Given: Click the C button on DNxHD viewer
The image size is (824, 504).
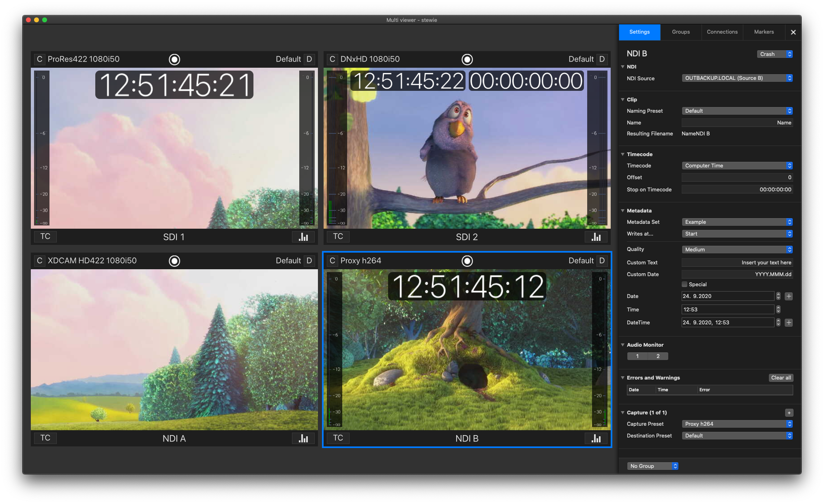Looking at the screenshot, I should [332, 59].
